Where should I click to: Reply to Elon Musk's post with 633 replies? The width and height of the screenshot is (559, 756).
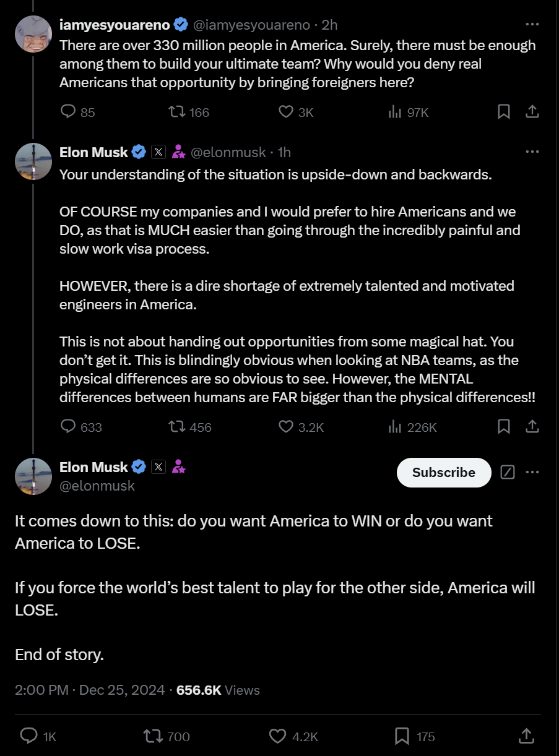point(68,427)
